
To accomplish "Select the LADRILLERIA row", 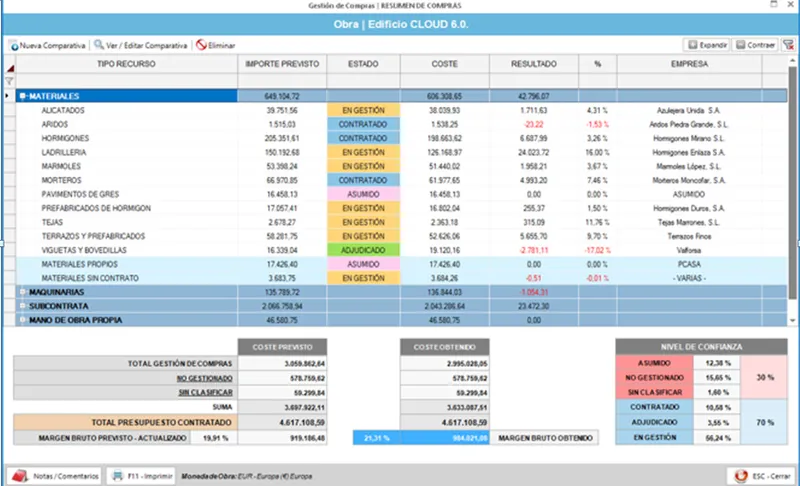I will 401,152.
